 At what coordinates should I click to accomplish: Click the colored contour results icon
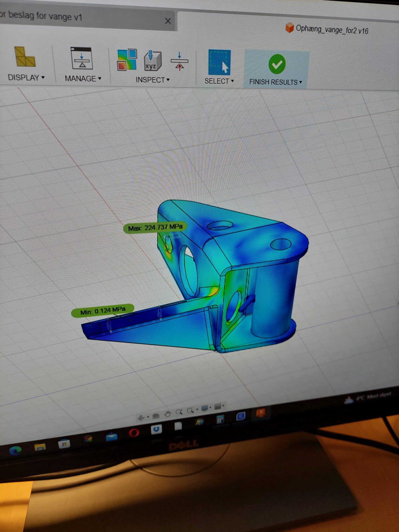coord(127,60)
